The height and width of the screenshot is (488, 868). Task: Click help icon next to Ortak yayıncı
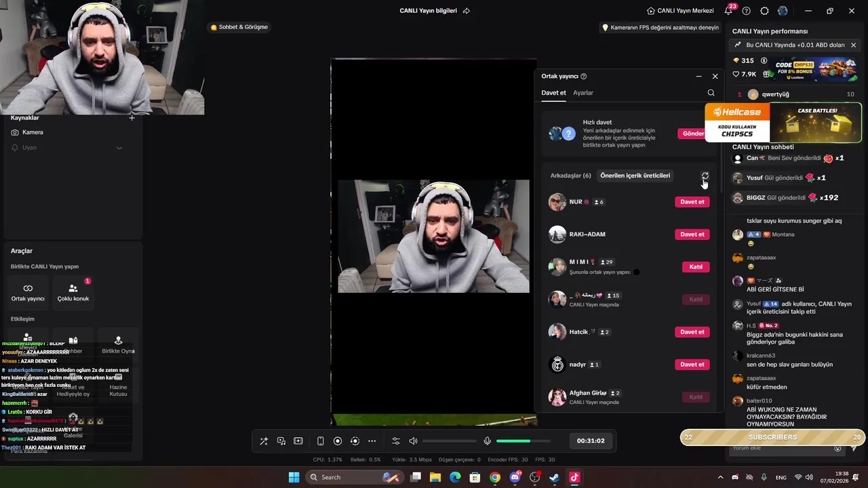point(584,77)
